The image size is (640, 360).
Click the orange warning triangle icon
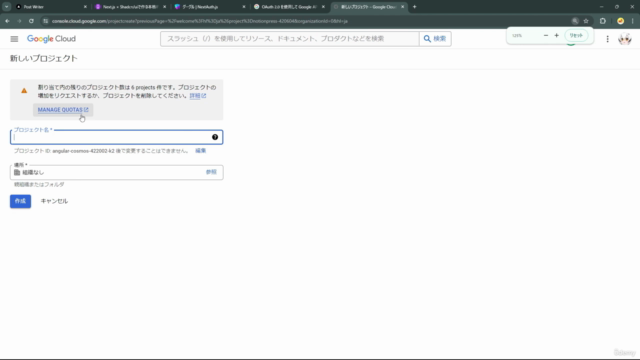coord(24,91)
